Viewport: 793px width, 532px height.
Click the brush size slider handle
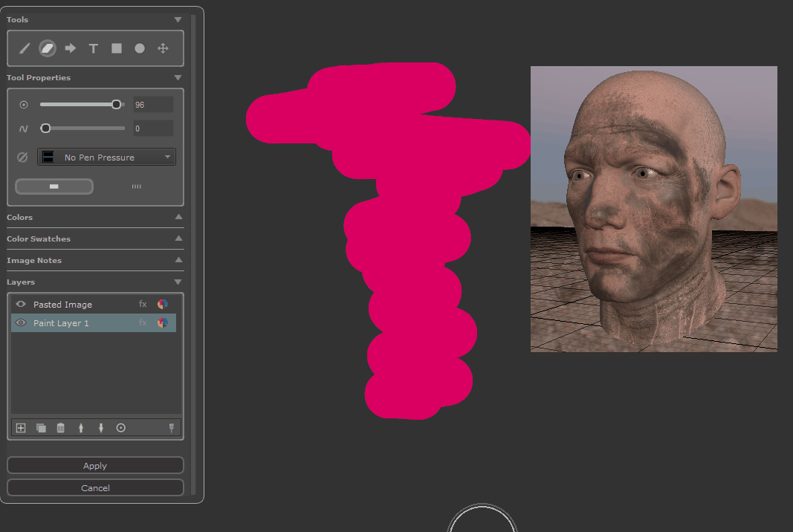point(117,105)
